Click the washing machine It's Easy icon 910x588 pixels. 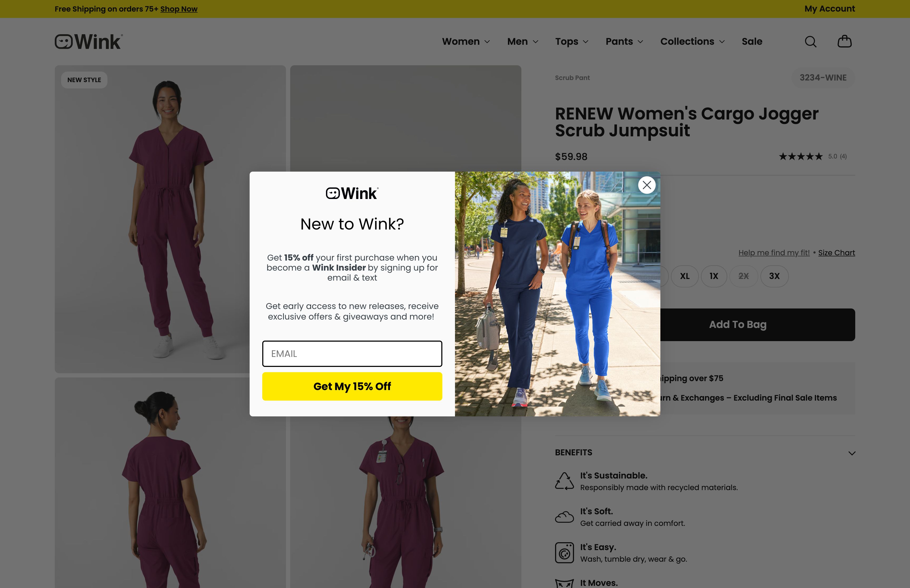coord(564,552)
